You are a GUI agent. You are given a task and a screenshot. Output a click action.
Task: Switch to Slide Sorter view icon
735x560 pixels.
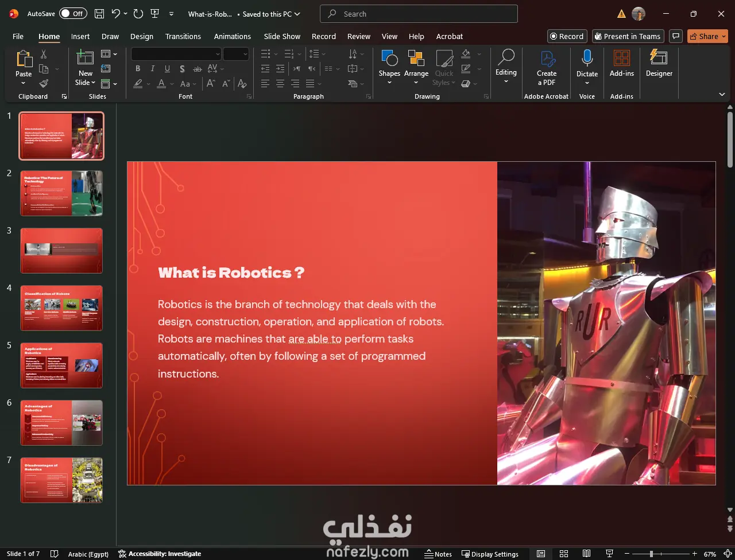click(563, 554)
